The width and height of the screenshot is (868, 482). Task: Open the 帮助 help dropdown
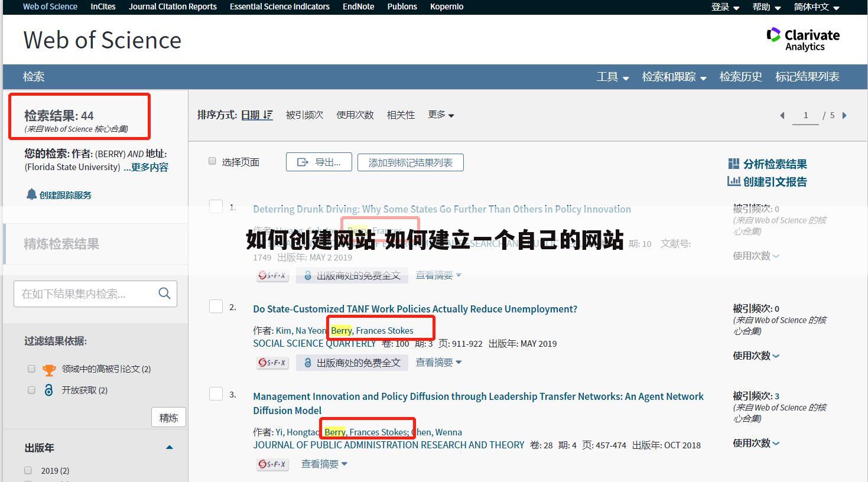point(766,7)
